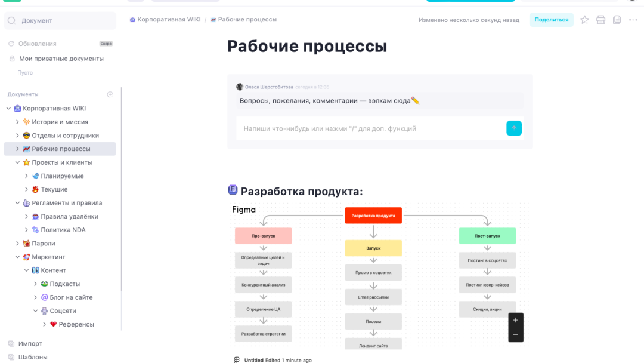Star this document as a favorite
Screen dimensions: 644x363
584,20
